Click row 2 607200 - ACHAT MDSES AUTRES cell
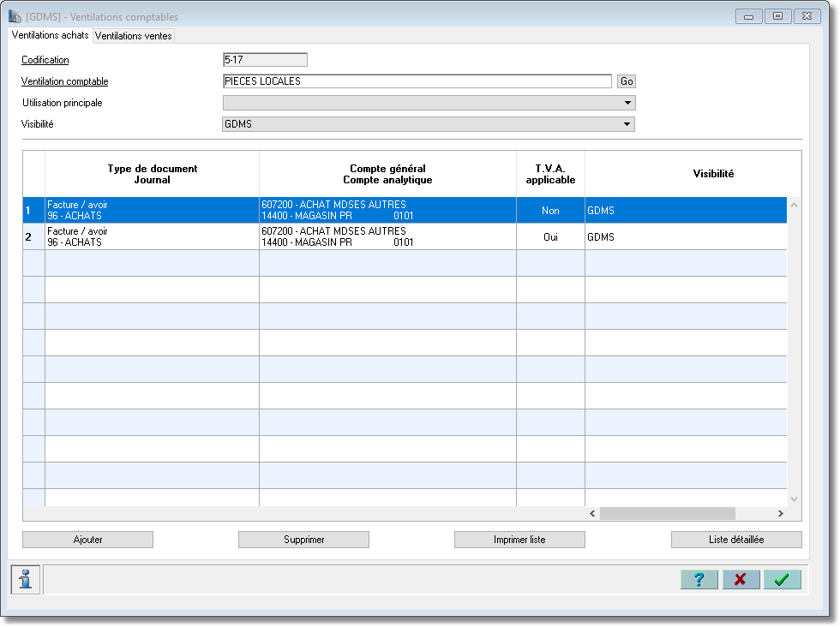Image resolution: width=840 pixels, height=627 pixels. pos(387,236)
